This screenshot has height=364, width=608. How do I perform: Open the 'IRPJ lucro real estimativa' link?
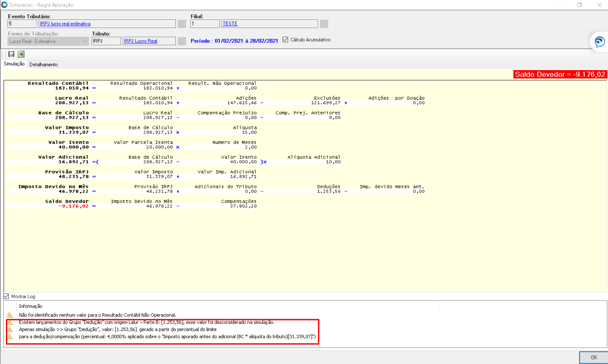point(65,24)
